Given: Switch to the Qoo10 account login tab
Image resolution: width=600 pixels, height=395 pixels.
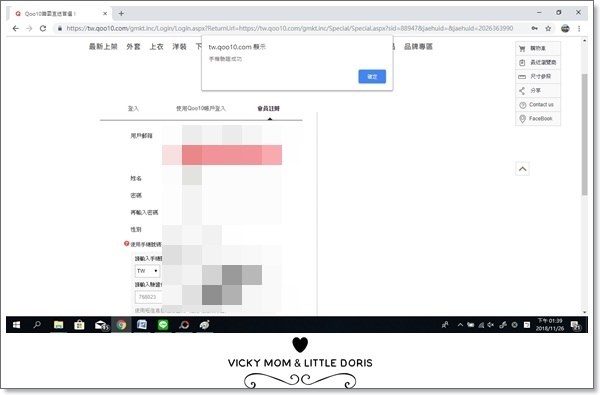Looking at the screenshot, I should point(201,108).
